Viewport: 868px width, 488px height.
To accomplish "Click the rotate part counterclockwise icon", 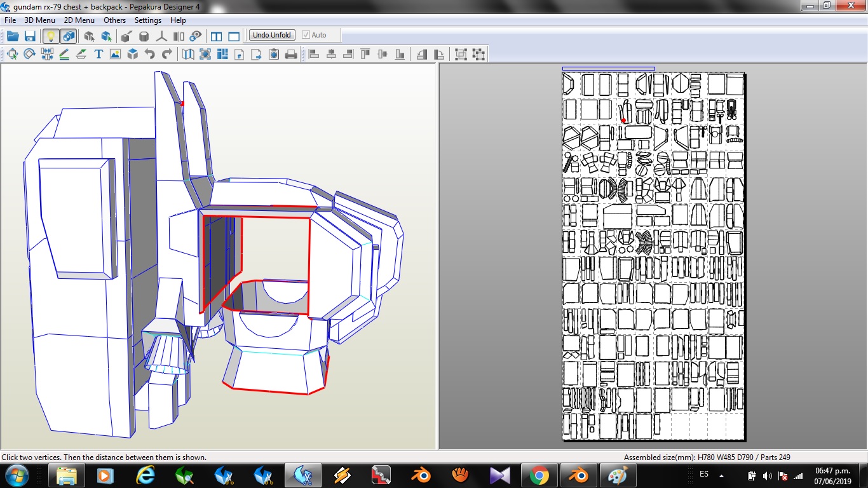I will coord(421,54).
